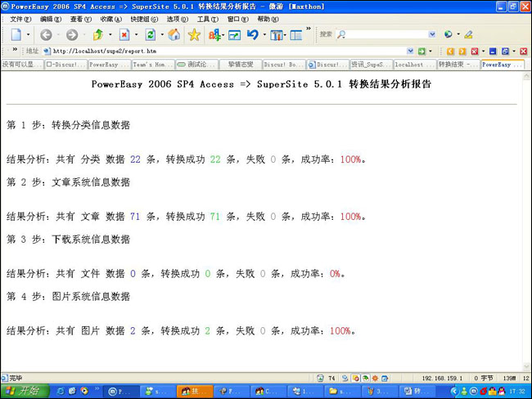Image resolution: width=532 pixels, height=399 pixels.
Task: Click inside the 搜索 search input box
Action: click(x=386, y=34)
